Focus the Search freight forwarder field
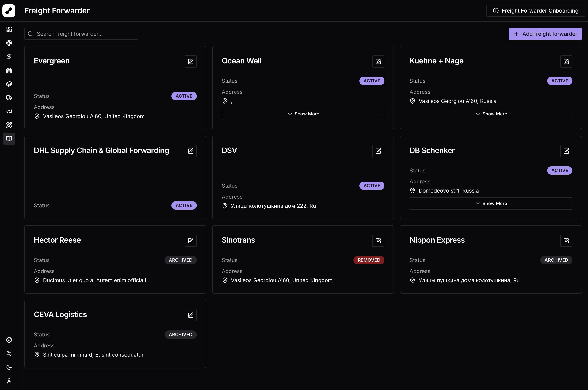This screenshot has height=390, width=588. pyautogui.click(x=81, y=34)
